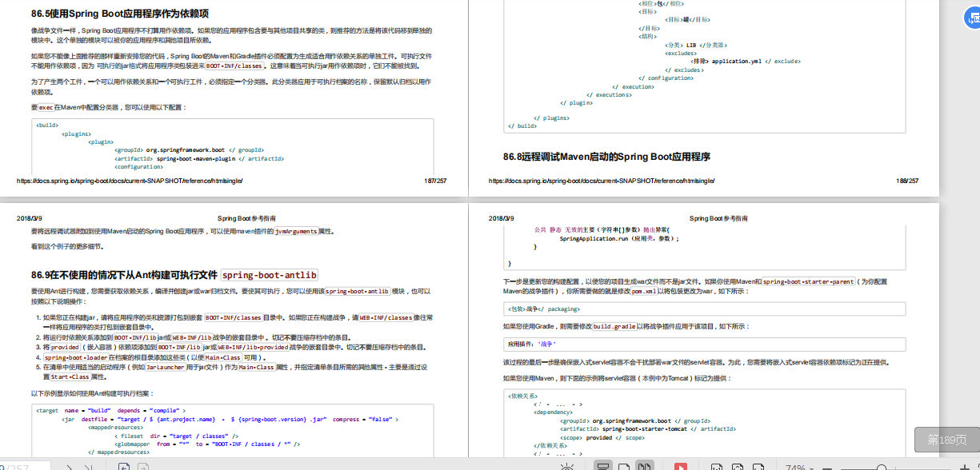Image resolution: width=980 pixels, height=470 pixels.
Task: Start the red auto-play slideshow mode
Action: coord(681,465)
